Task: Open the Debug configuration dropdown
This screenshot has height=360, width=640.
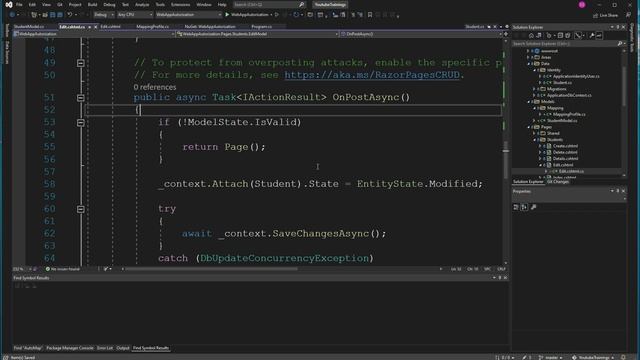Action: click(104, 15)
